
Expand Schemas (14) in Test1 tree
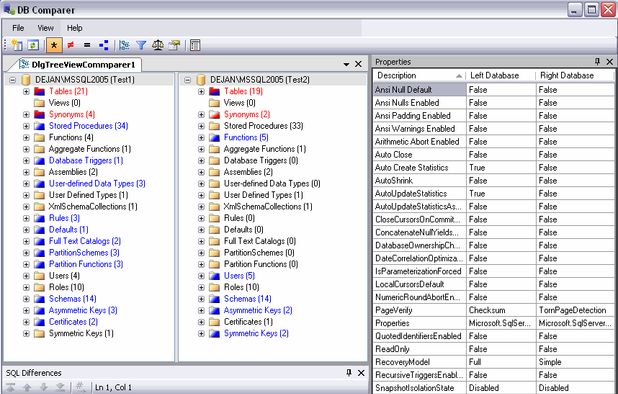point(26,299)
